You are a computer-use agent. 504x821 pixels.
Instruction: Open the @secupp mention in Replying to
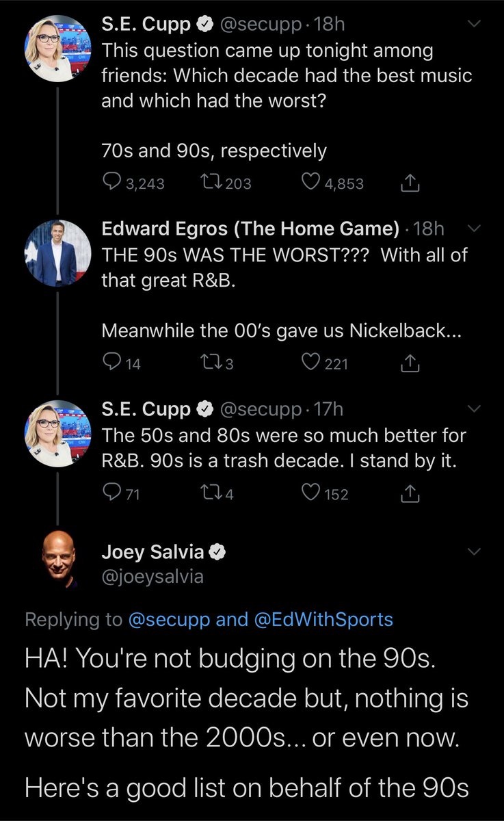(x=169, y=620)
